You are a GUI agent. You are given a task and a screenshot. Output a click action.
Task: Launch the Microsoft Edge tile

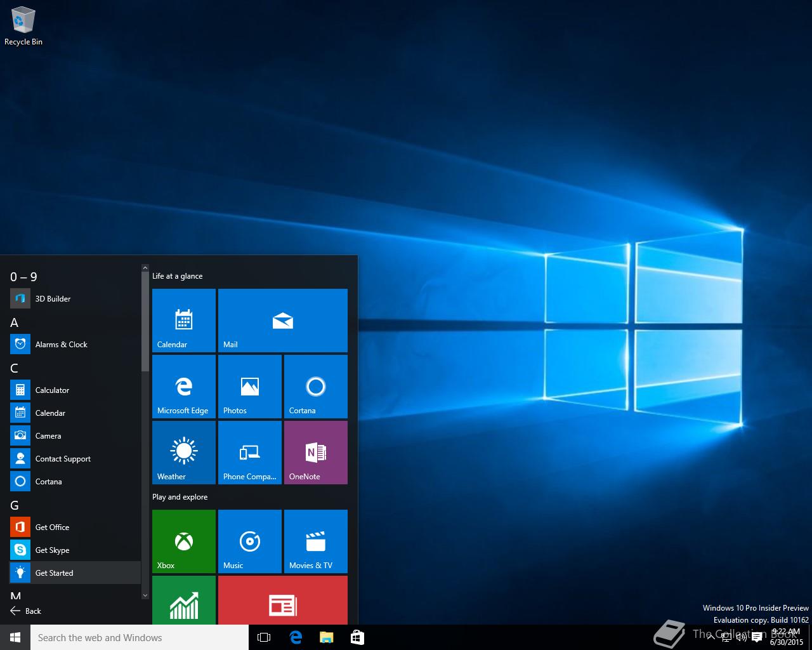pos(184,387)
